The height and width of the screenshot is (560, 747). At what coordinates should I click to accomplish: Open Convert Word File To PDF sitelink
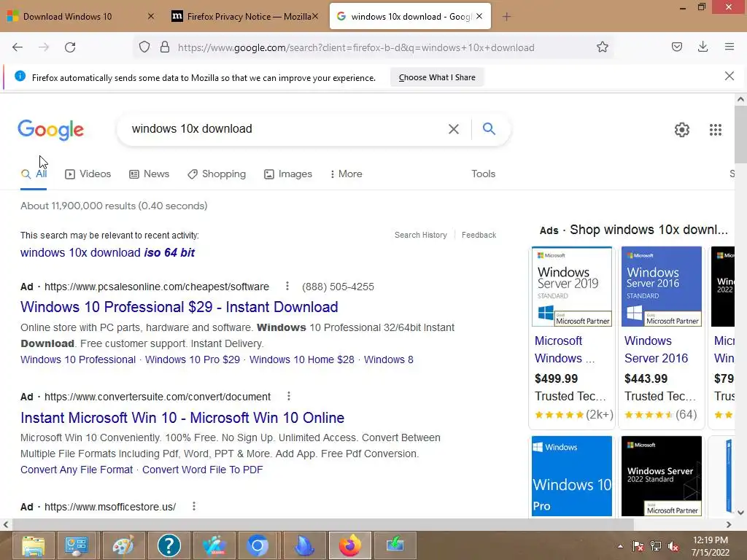203,470
